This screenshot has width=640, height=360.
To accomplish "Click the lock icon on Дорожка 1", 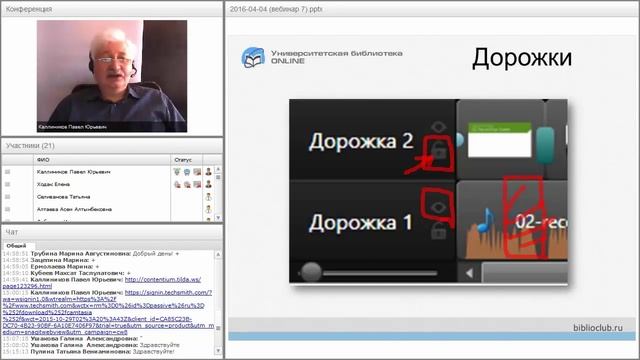I will tap(438, 231).
